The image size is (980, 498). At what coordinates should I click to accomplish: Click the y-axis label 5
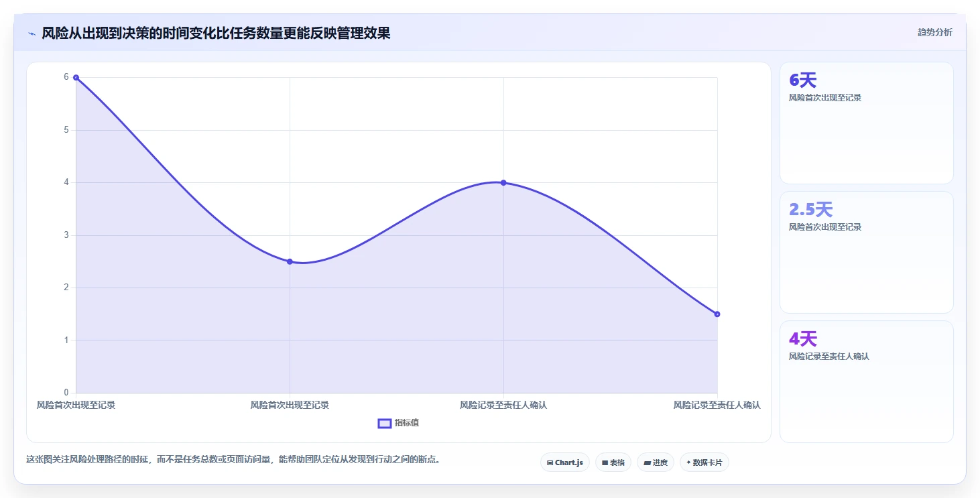click(66, 130)
